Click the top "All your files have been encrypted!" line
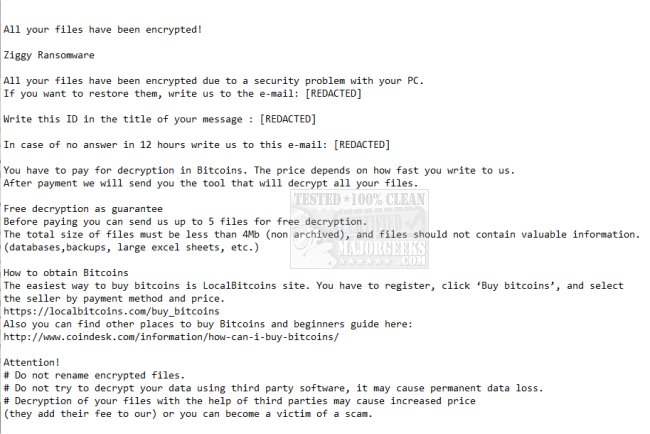650x434 pixels. coord(103,28)
